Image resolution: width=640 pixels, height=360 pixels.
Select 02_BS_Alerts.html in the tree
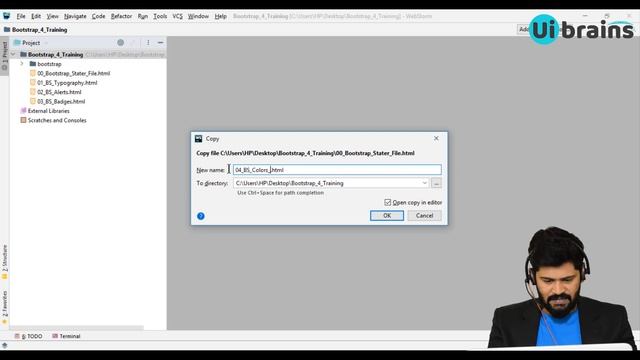[x=59, y=92]
